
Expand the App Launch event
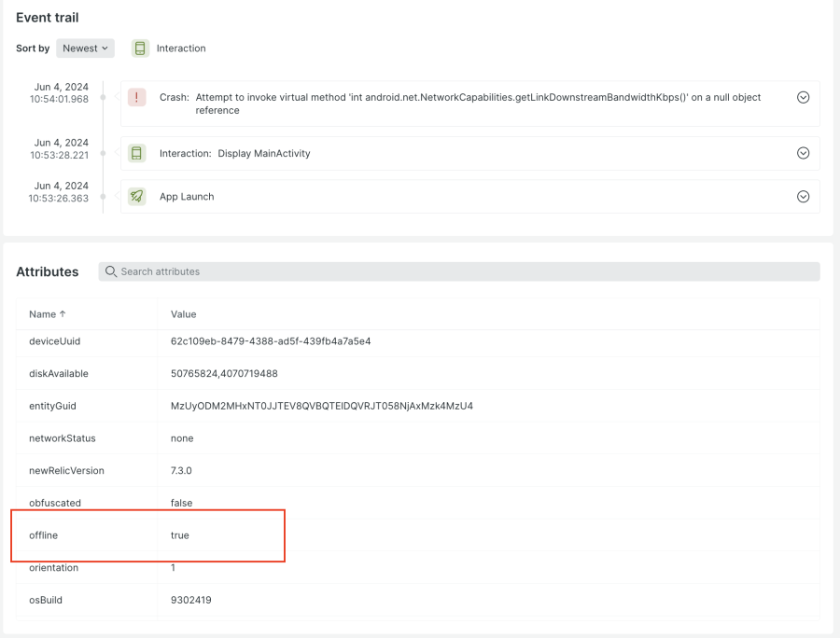[x=803, y=197]
